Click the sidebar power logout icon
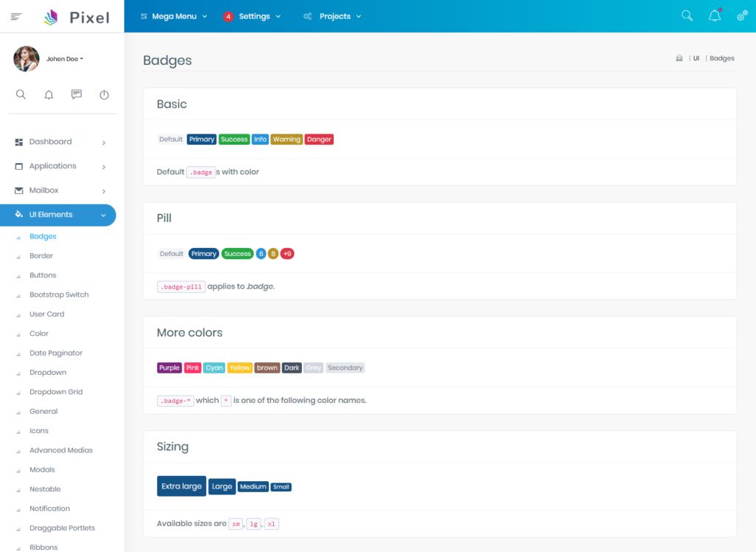Screen dimensions: 756x552 [104, 94]
